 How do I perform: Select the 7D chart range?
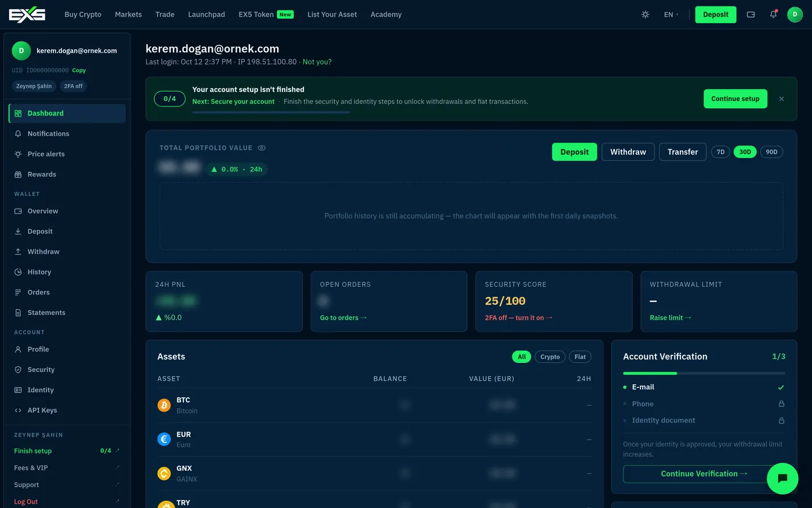[720, 152]
